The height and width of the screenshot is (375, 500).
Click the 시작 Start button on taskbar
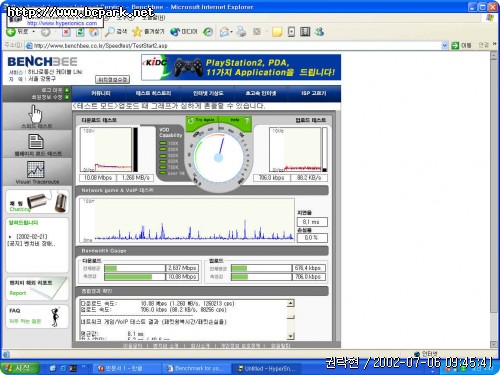point(19,368)
